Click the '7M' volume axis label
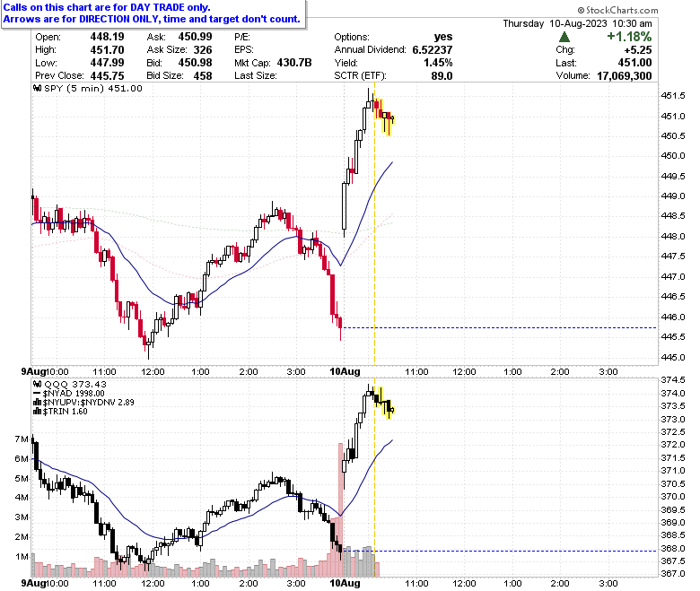The height and width of the screenshot is (591, 700). click(x=22, y=439)
